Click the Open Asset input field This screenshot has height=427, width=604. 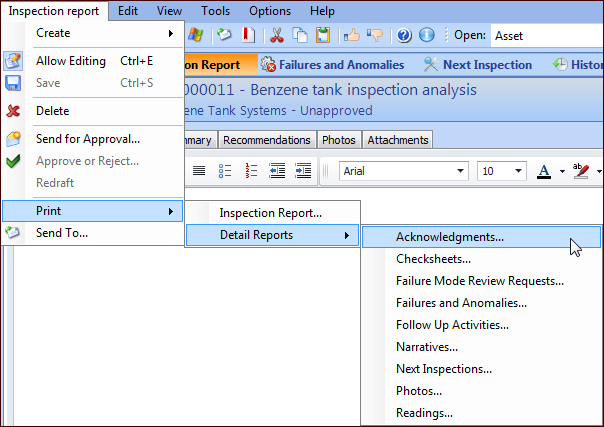click(545, 35)
